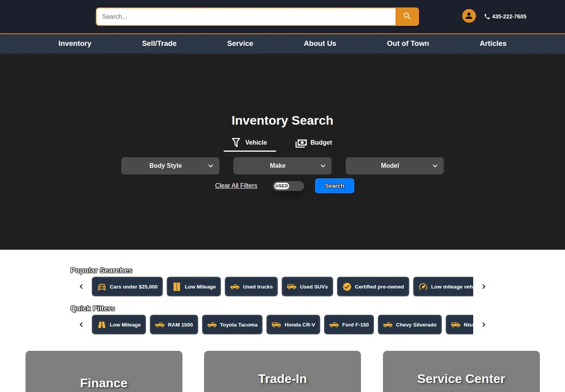Open the Inventory menu item
The width and height of the screenshot is (565, 392).
(75, 44)
